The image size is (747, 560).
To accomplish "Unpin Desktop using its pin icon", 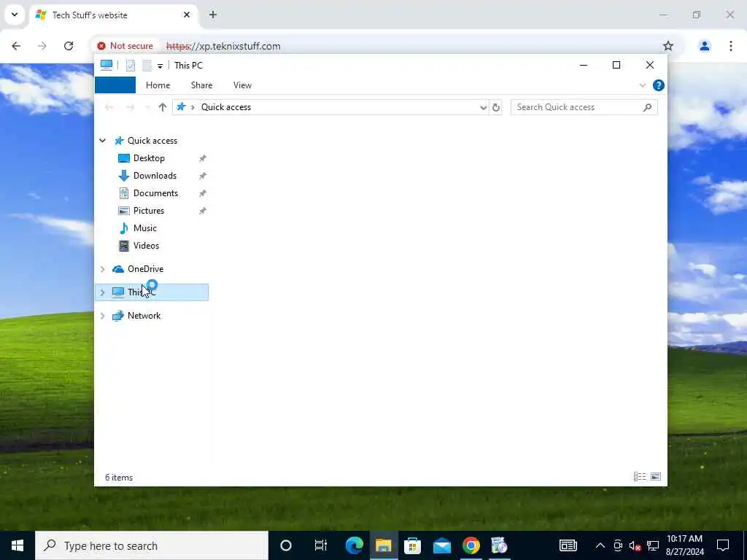I will click(203, 158).
